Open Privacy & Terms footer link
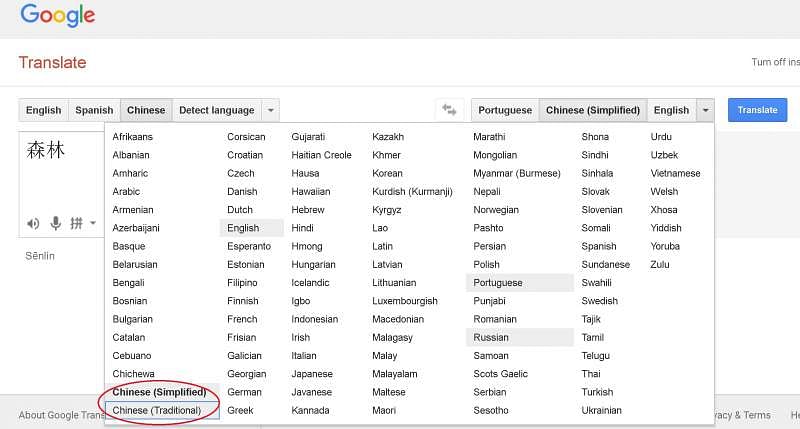Image resolution: width=800 pixels, height=429 pixels. click(742, 415)
